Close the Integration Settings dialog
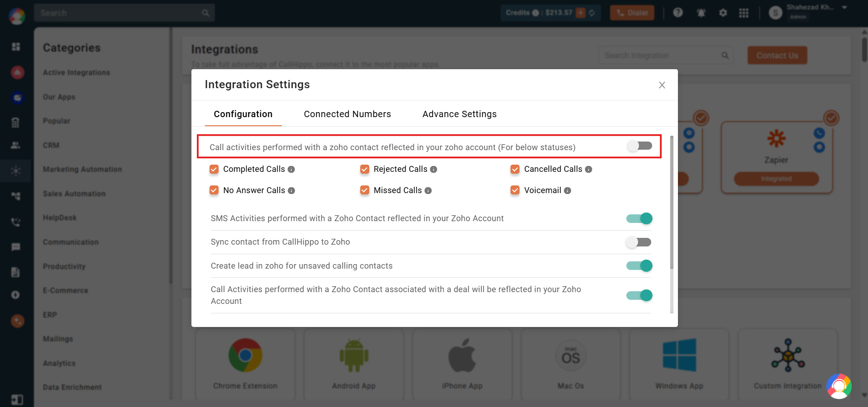Image resolution: width=868 pixels, height=407 pixels. [x=662, y=85]
